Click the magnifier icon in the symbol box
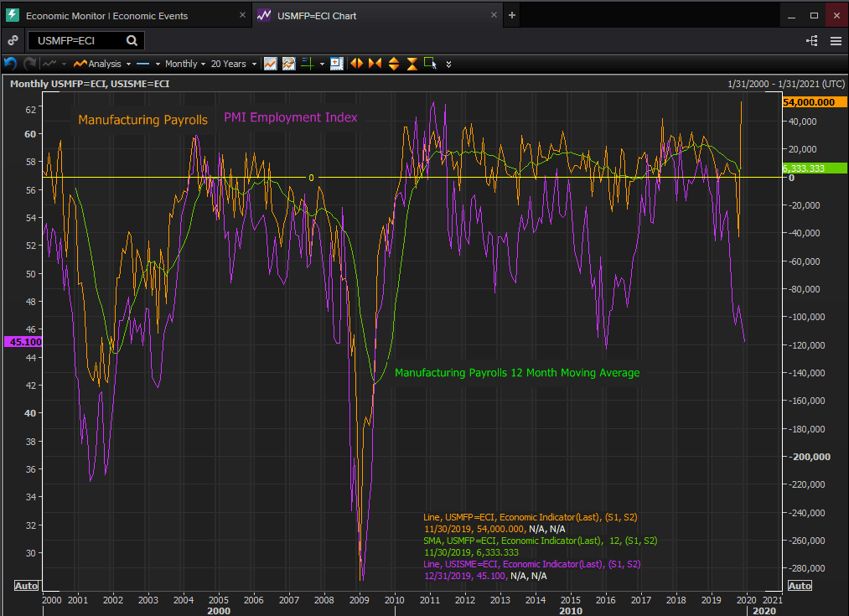Image resolution: width=849 pixels, height=616 pixels. point(132,40)
